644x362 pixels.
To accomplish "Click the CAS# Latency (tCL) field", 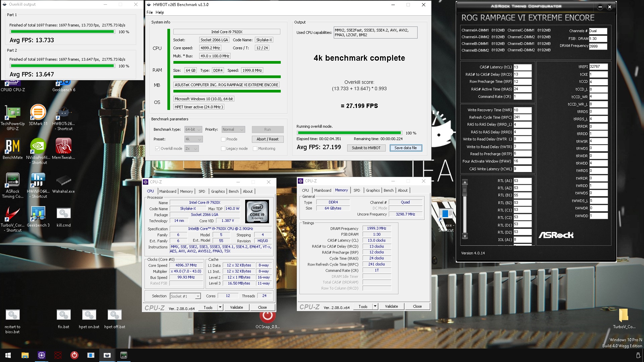I will (523, 67).
